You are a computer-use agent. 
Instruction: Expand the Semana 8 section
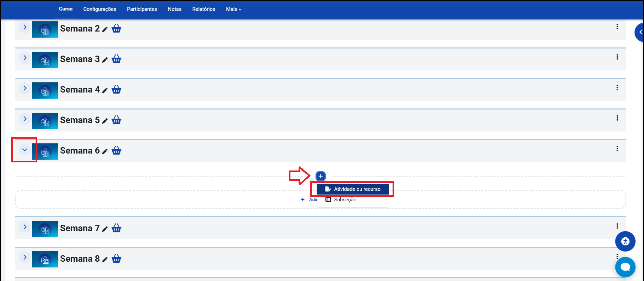pos(25,257)
